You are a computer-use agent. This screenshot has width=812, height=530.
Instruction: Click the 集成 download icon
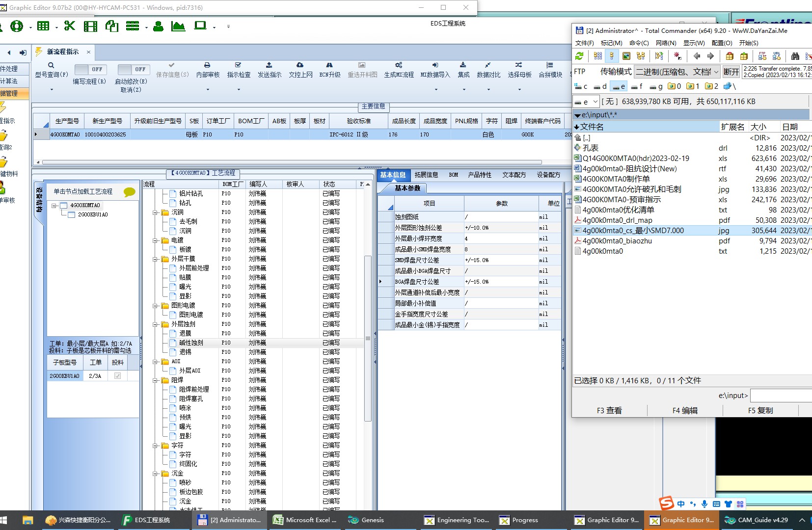pyautogui.click(x=463, y=65)
